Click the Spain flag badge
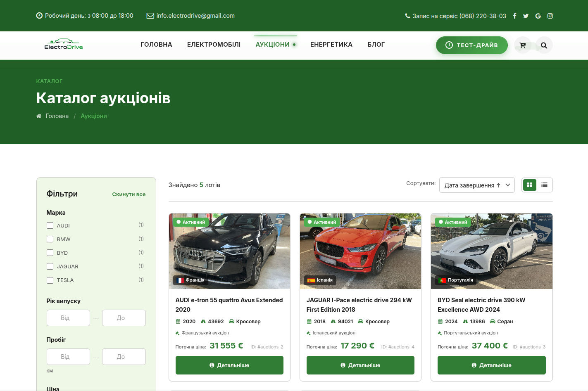This screenshot has width=588, height=391. [x=320, y=280]
